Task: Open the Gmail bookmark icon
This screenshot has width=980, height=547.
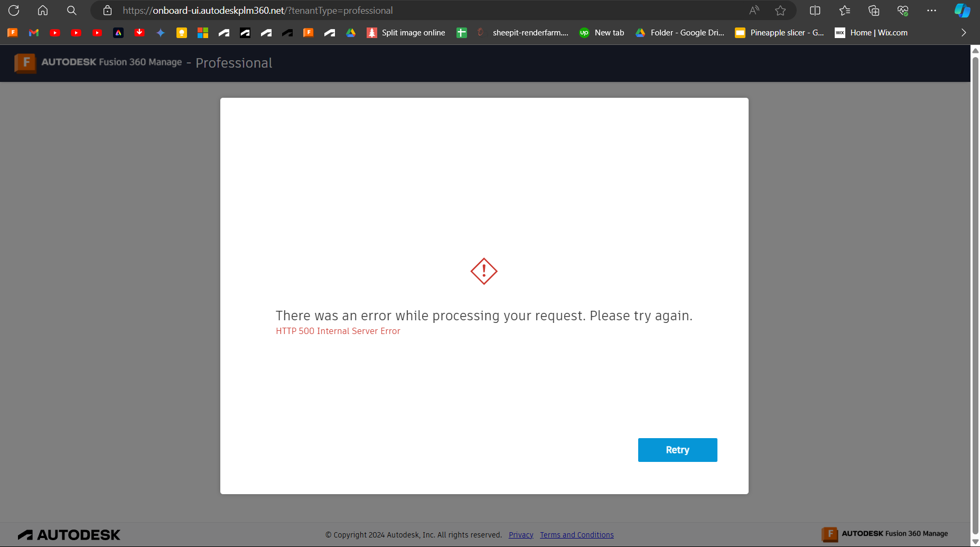Action: pyautogui.click(x=33, y=32)
